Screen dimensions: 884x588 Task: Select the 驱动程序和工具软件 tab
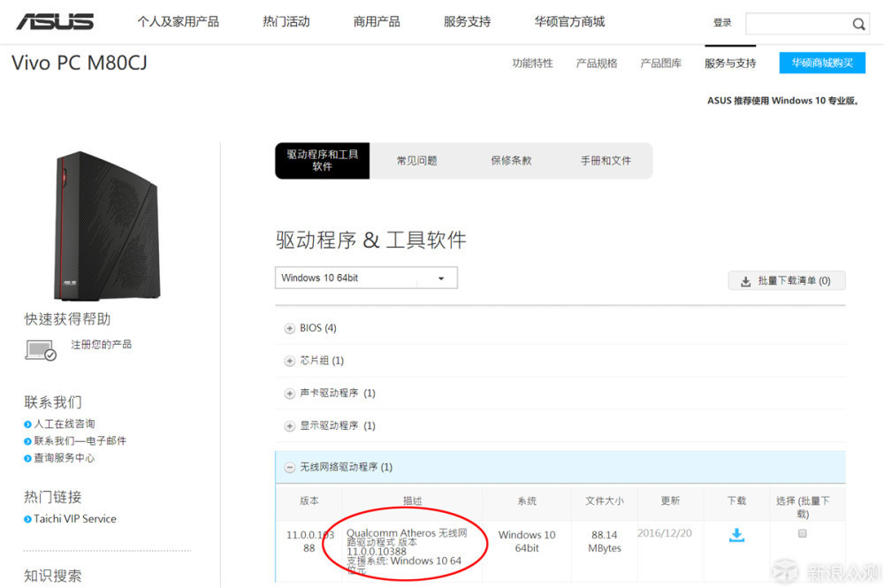322,161
